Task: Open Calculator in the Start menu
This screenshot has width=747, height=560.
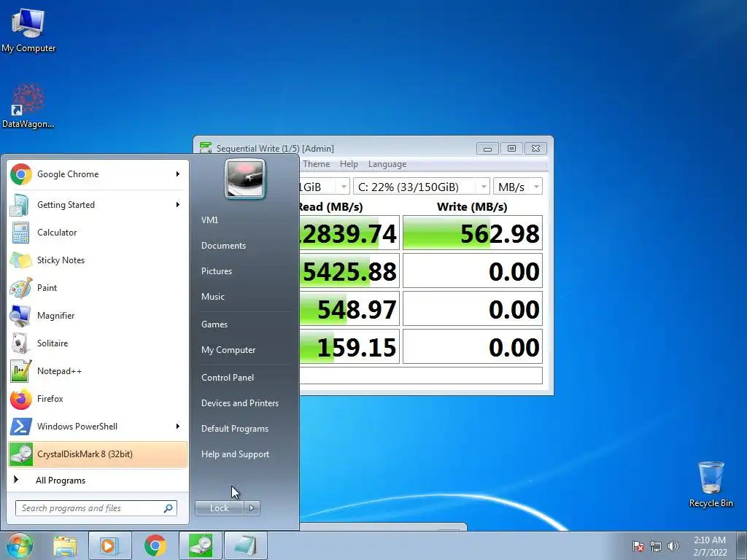Action: (98, 233)
